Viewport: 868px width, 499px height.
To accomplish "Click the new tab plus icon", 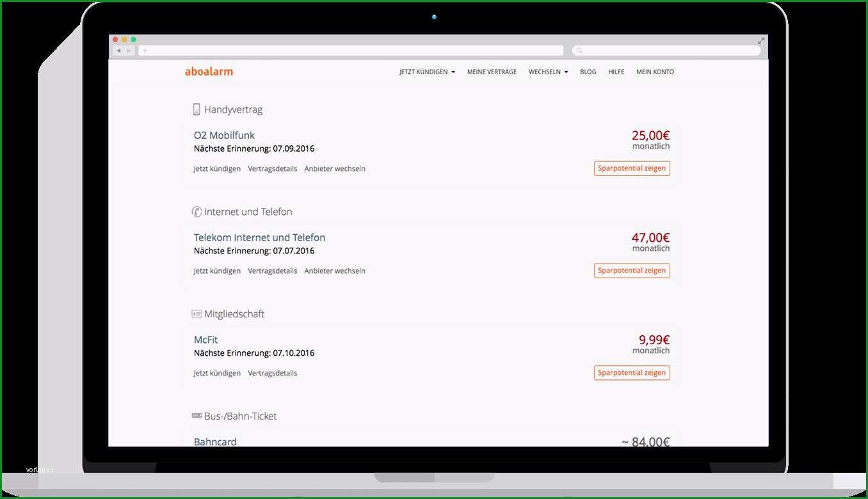I will (145, 51).
